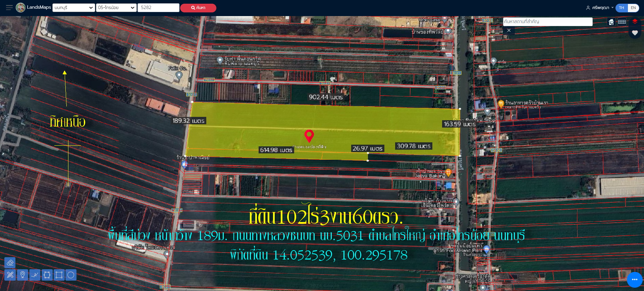Select the polygon drawing tool
The height and width of the screenshot is (291, 644).
(47, 275)
